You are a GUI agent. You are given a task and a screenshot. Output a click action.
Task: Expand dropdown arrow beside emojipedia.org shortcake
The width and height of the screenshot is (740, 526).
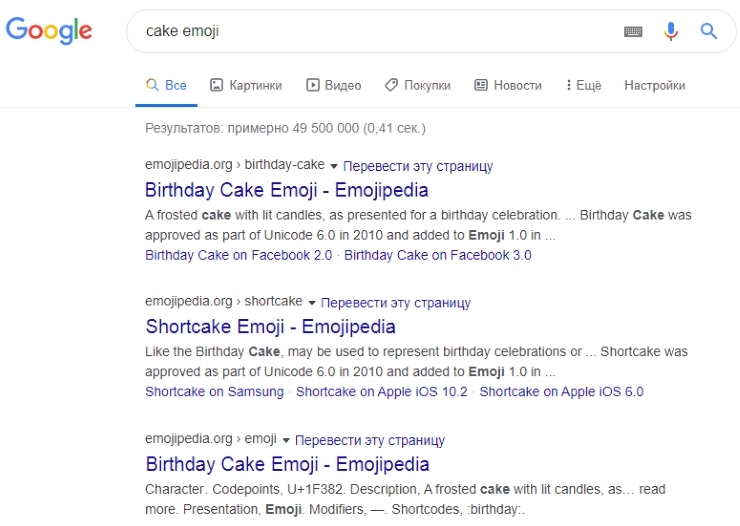pyautogui.click(x=312, y=303)
